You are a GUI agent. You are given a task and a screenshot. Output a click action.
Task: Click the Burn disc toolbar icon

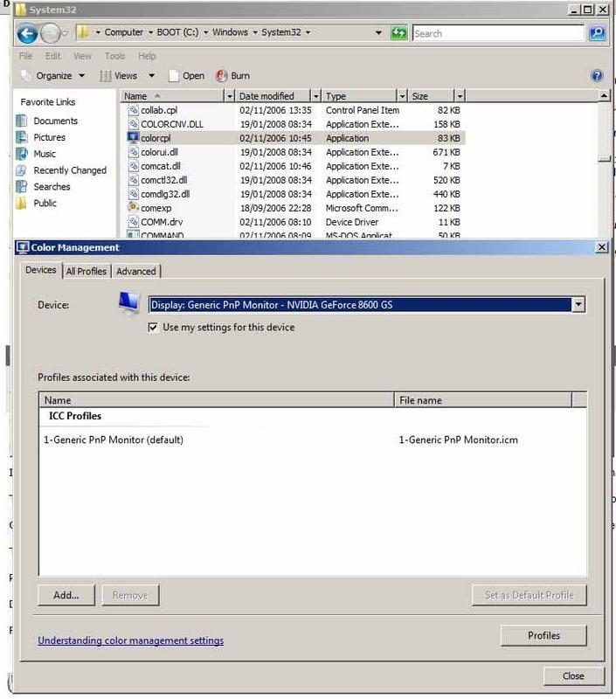(222, 76)
